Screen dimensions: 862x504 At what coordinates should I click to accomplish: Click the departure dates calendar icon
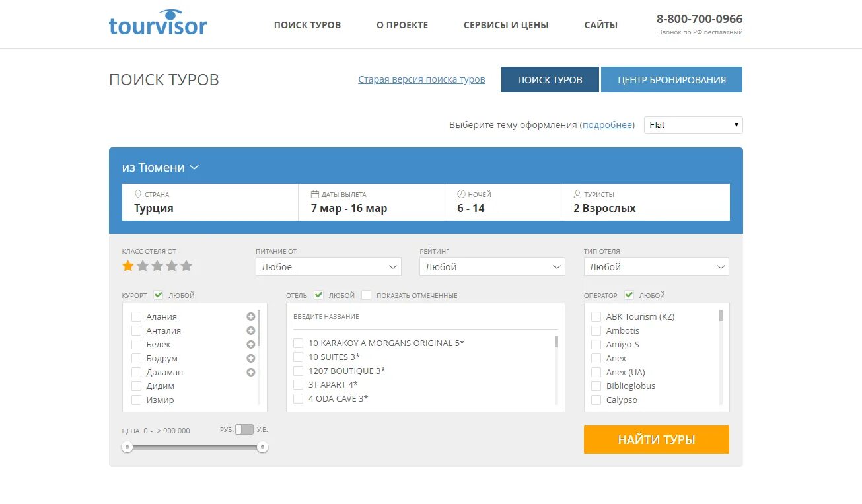point(314,194)
